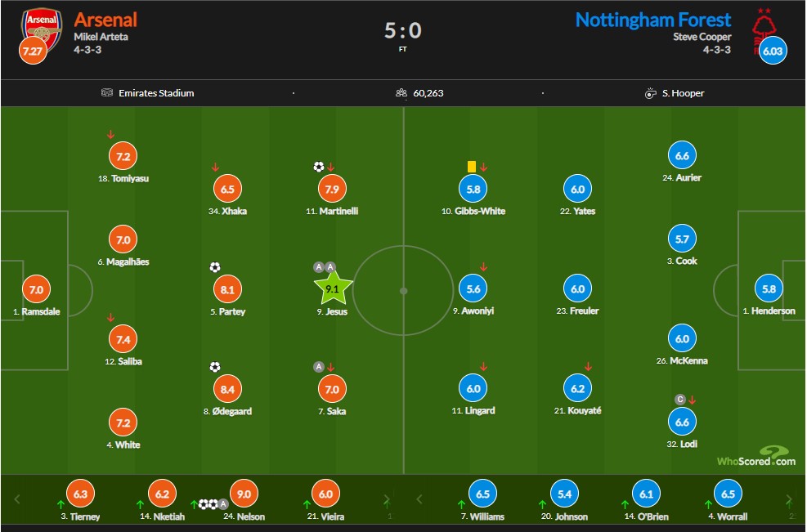Click Henderson's 5.8 goalkeeper rating
This screenshot has width=807, height=532.
click(769, 289)
